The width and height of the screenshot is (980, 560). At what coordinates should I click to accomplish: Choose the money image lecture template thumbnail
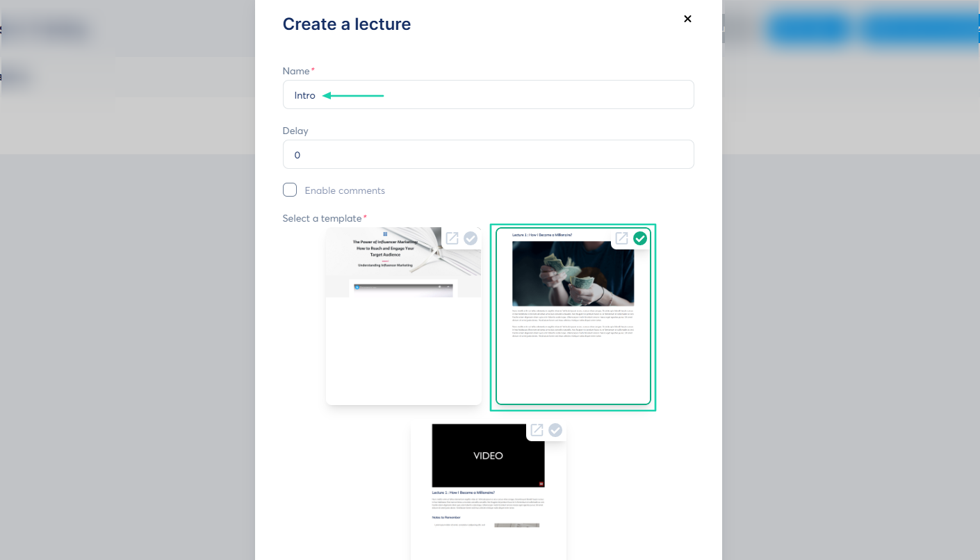click(x=573, y=316)
